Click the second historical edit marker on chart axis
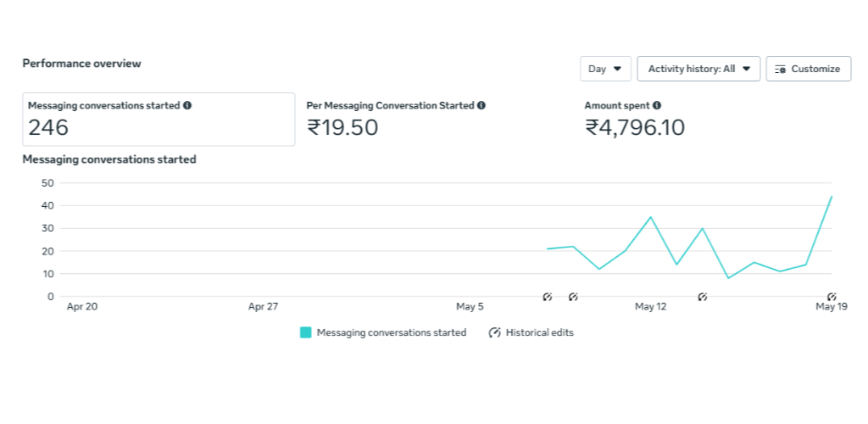The height and width of the screenshot is (424, 868). (573, 298)
